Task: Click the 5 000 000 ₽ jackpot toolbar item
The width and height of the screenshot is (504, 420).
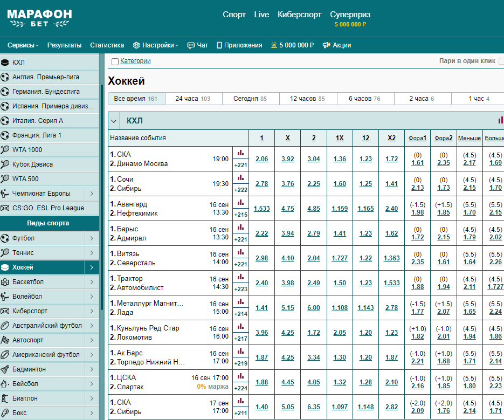Action: coord(292,45)
